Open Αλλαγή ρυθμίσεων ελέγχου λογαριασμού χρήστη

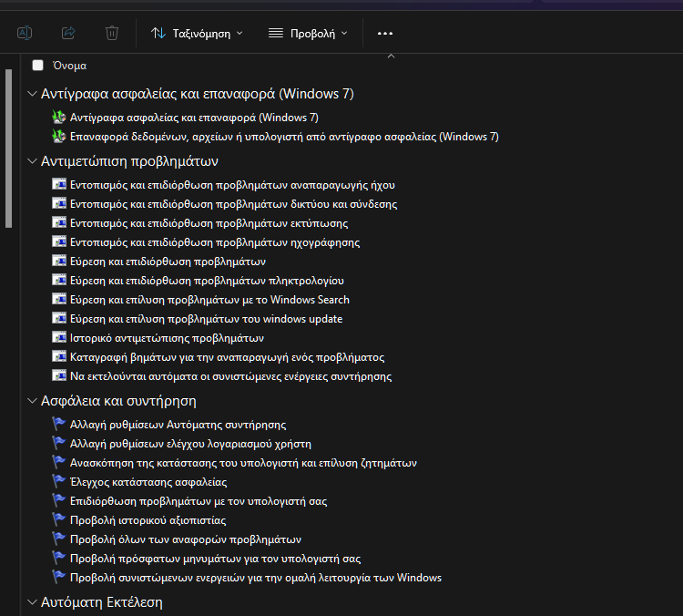point(190,444)
